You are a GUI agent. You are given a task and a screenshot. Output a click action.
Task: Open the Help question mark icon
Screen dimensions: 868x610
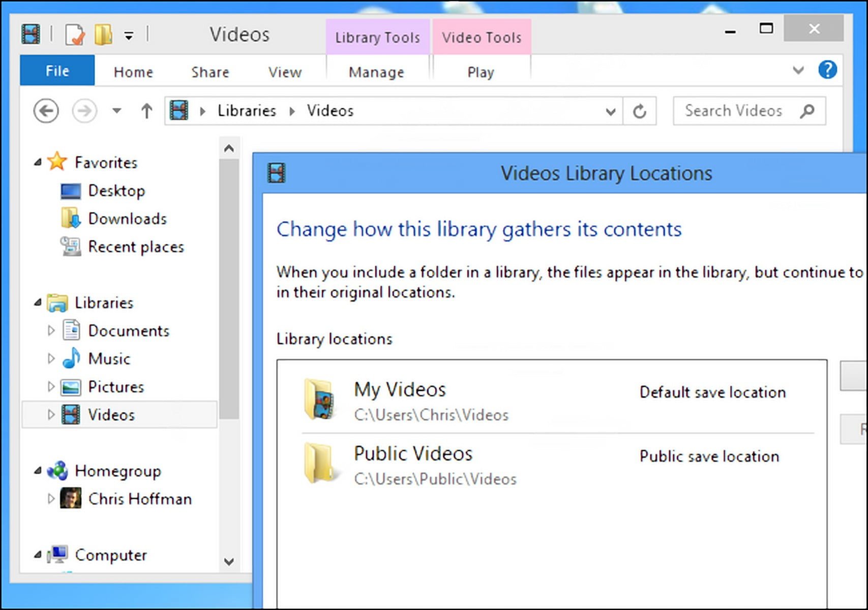(x=827, y=70)
